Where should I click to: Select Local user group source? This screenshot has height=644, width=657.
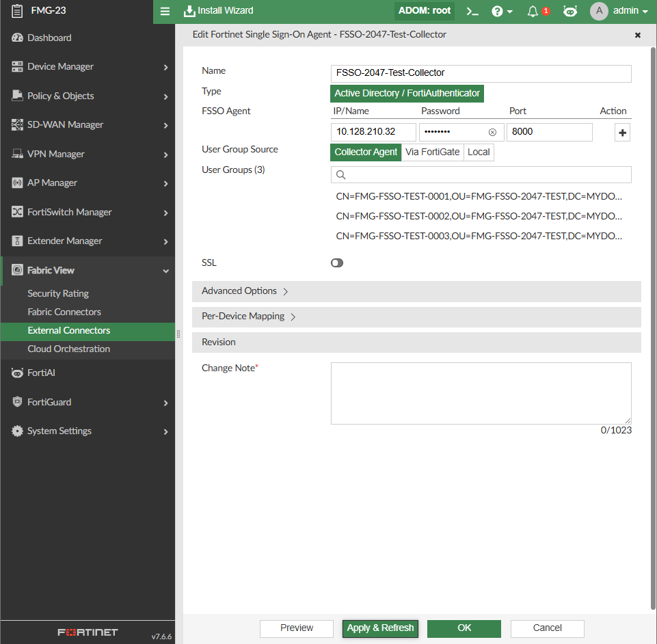pyautogui.click(x=479, y=152)
